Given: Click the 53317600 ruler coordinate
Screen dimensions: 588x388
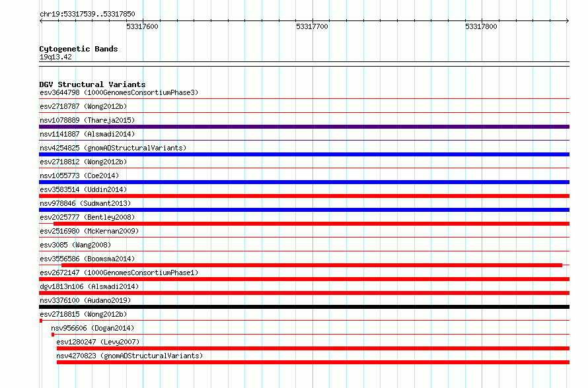Looking at the screenshot, I should point(142,26).
